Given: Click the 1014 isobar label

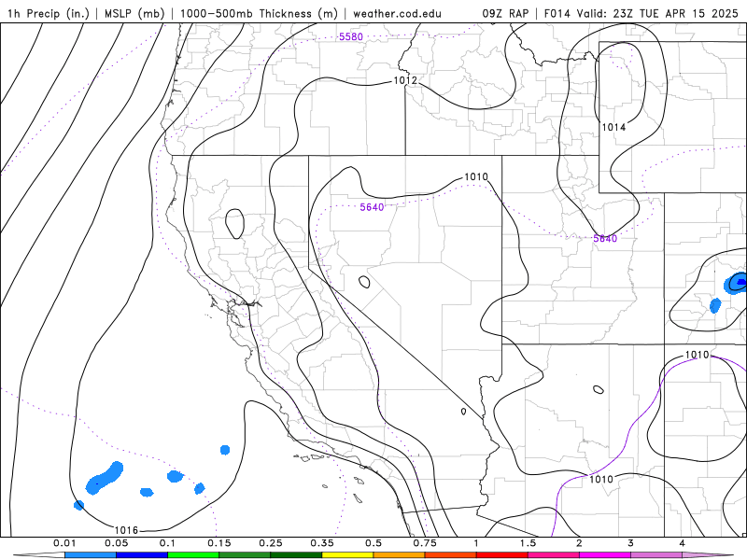Looking at the screenshot, I should point(613,127).
